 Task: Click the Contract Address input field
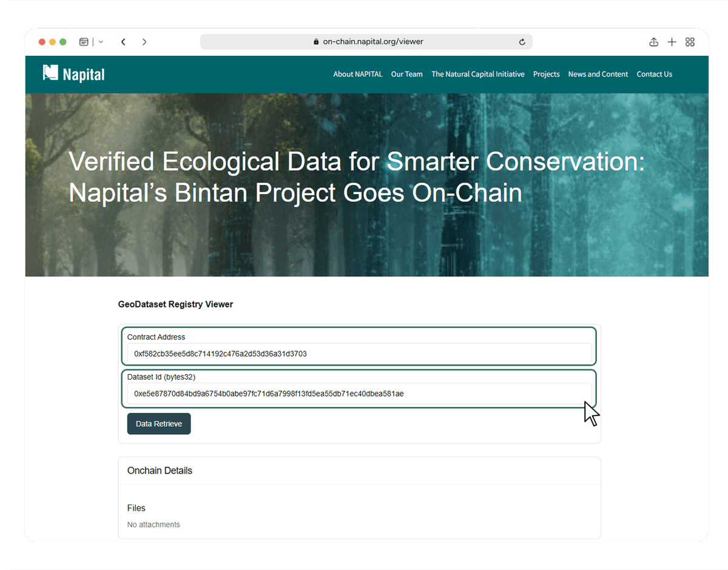359,354
